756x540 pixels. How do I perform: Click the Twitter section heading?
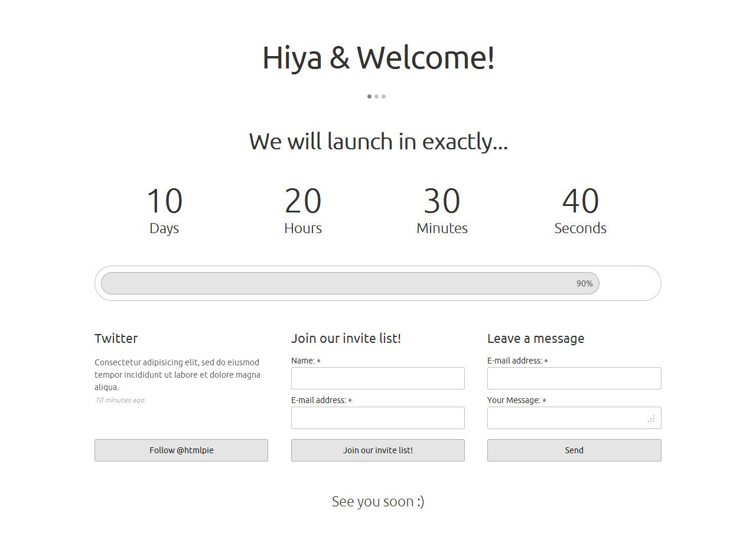pos(116,338)
